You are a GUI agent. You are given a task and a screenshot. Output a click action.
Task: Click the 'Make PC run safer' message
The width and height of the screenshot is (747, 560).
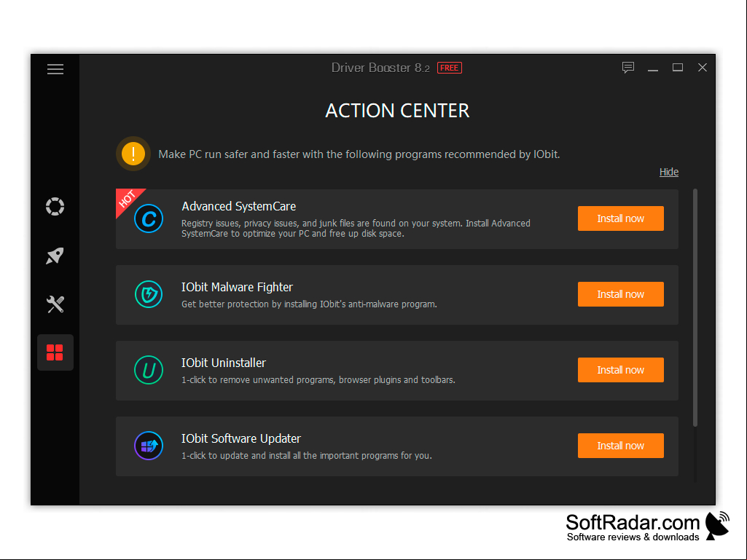pos(359,154)
